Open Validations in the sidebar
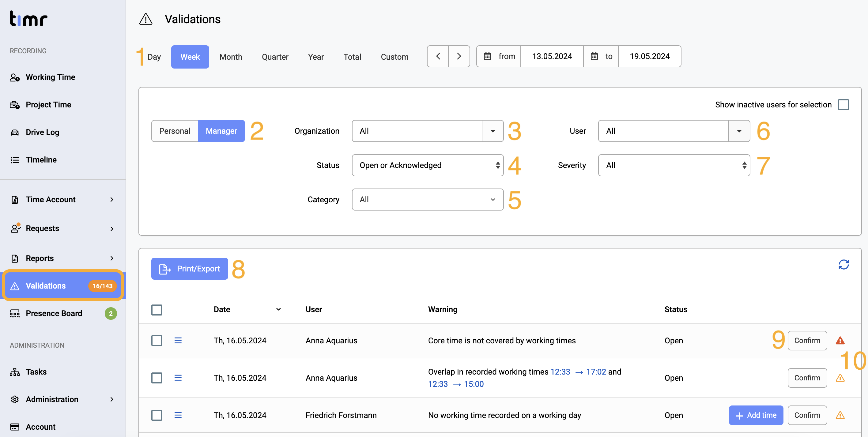The width and height of the screenshot is (868, 437). 63,286
